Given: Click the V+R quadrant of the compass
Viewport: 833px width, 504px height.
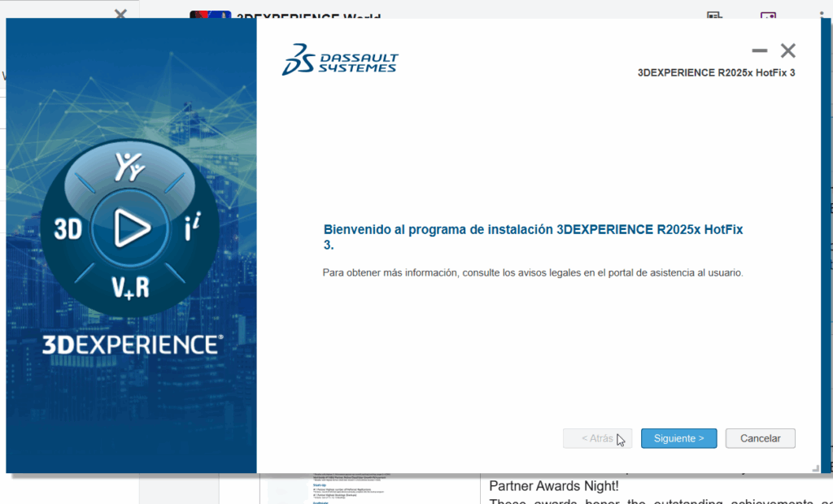Looking at the screenshot, I should (131, 287).
